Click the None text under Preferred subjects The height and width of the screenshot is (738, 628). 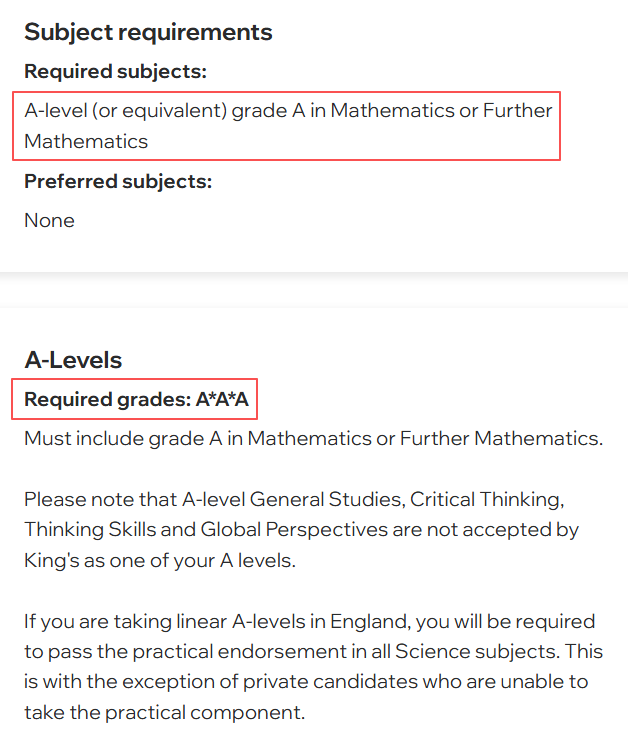(49, 220)
